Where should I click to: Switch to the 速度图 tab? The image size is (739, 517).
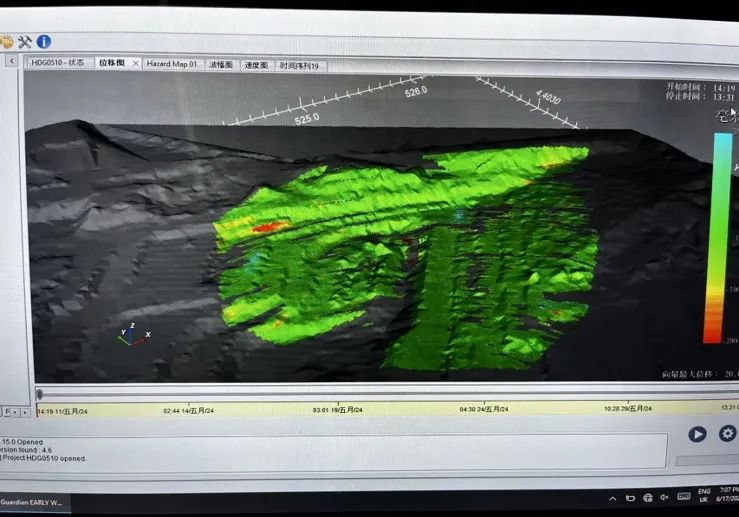257,65
